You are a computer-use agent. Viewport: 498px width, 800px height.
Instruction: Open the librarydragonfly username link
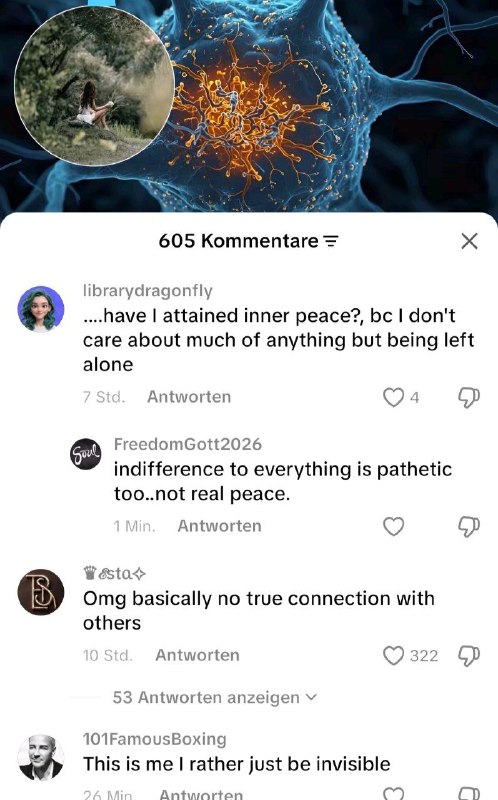click(147, 291)
